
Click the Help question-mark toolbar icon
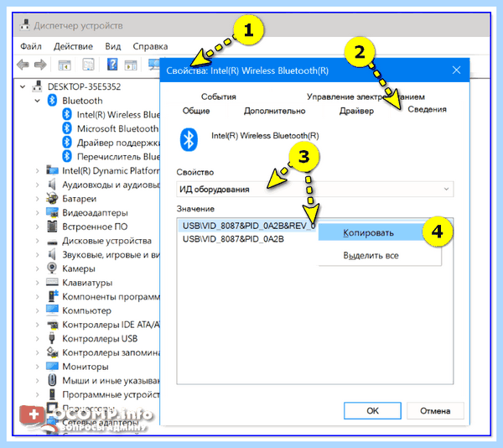tap(112, 65)
